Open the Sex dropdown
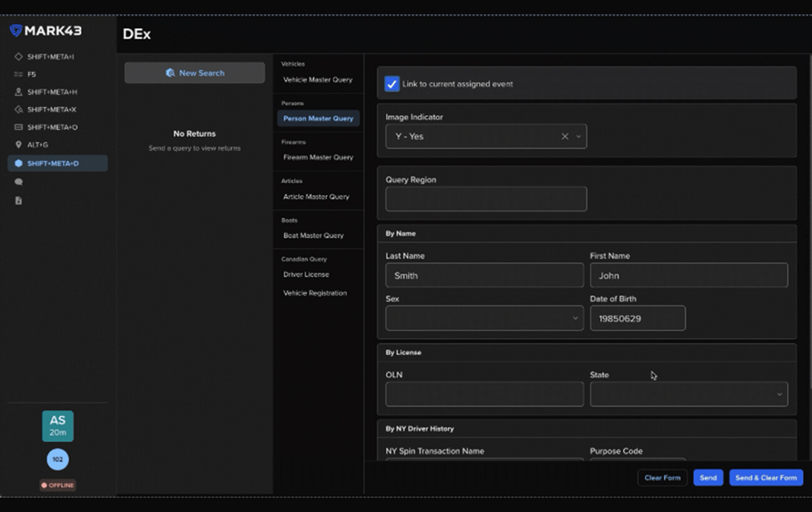This screenshot has width=812, height=512. pos(484,318)
